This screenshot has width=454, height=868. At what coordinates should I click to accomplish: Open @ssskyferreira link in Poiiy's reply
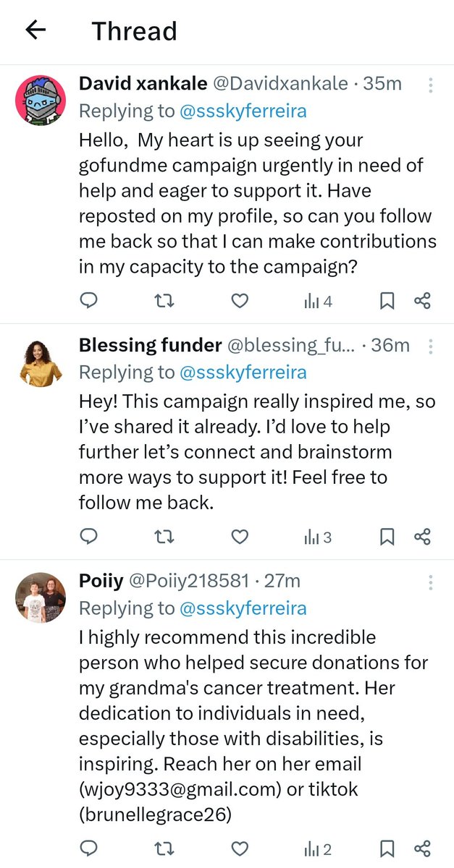click(x=242, y=608)
